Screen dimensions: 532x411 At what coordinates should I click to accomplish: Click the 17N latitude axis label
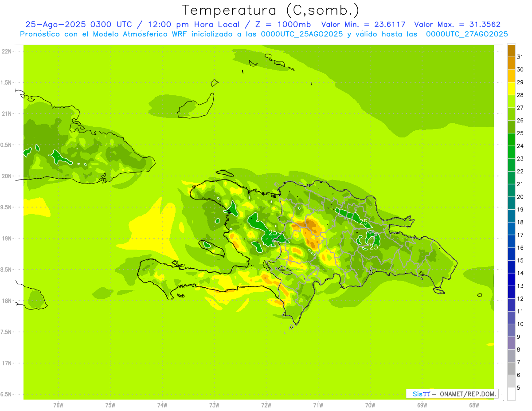(7, 363)
